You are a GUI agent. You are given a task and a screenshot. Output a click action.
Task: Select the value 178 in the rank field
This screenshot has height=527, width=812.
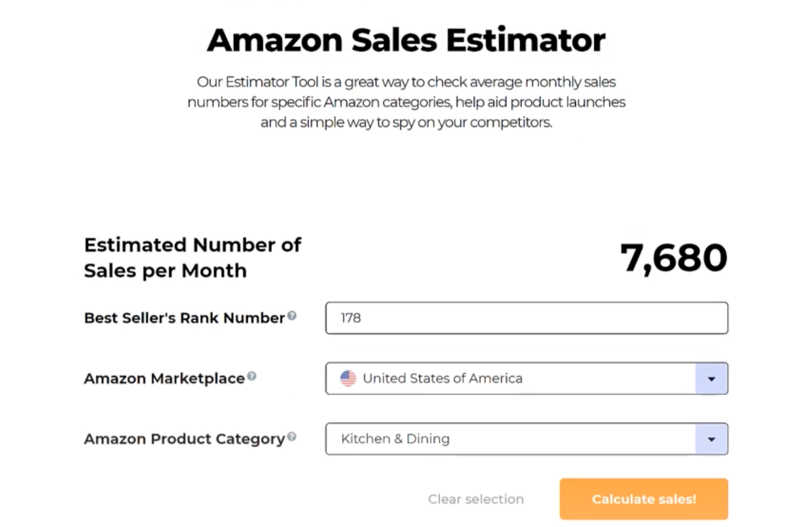pyautogui.click(x=351, y=318)
